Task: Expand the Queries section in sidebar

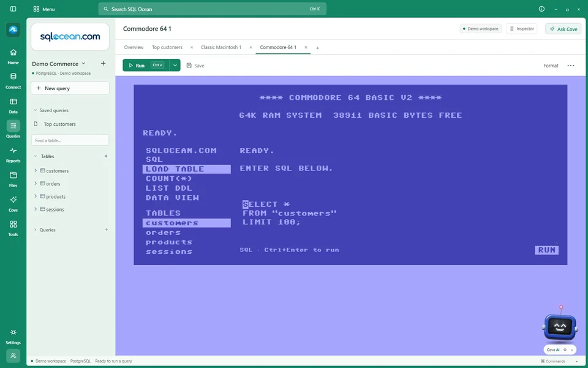Action: (x=36, y=230)
